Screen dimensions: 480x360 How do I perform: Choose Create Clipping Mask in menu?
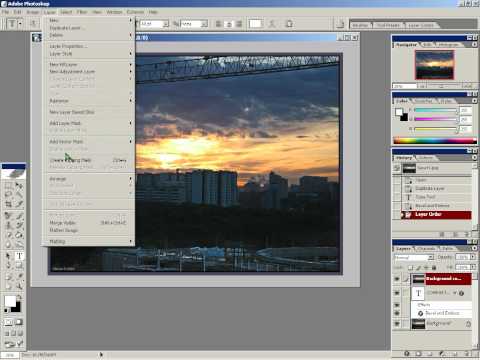(88, 160)
